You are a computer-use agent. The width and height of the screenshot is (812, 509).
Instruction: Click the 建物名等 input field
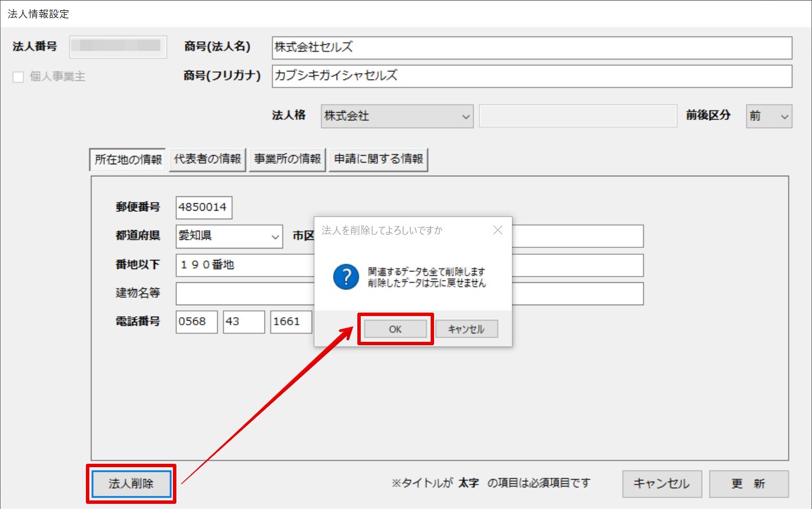[245, 294]
